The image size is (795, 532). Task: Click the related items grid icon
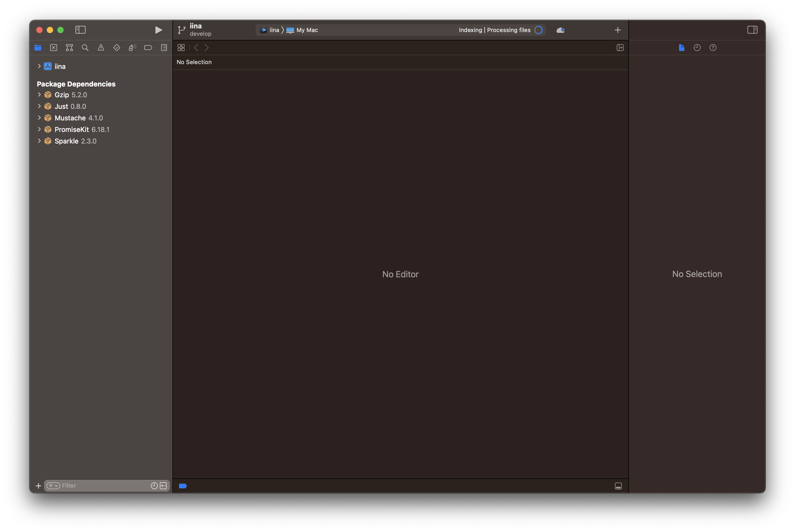coord(181,48)
